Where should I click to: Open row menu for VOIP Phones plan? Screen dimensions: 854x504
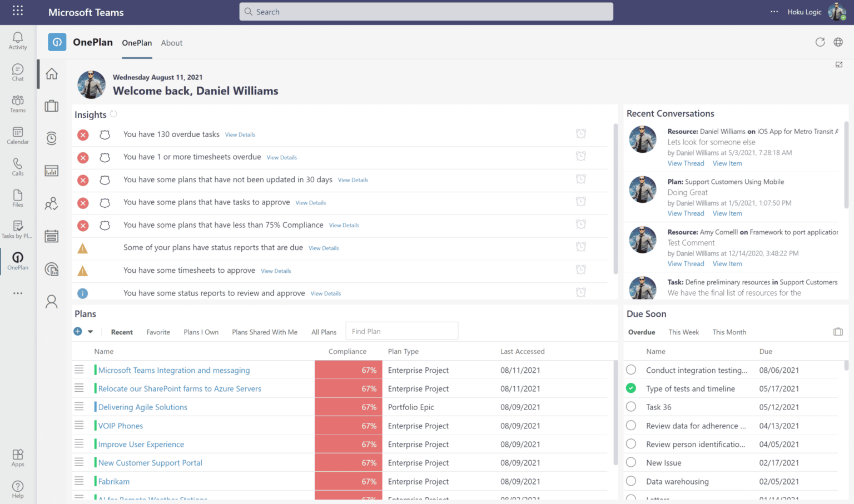79,425
